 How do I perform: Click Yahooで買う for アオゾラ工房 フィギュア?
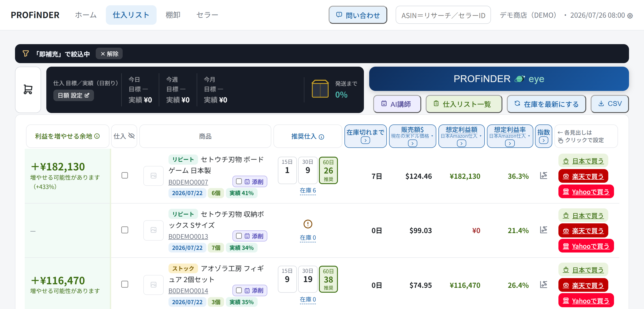[x=586, y=300]
